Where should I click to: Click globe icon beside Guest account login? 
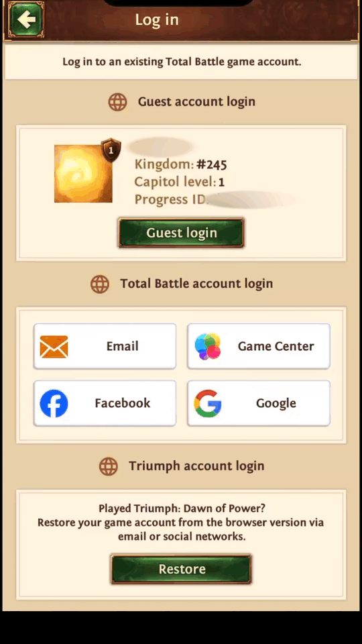117,102
